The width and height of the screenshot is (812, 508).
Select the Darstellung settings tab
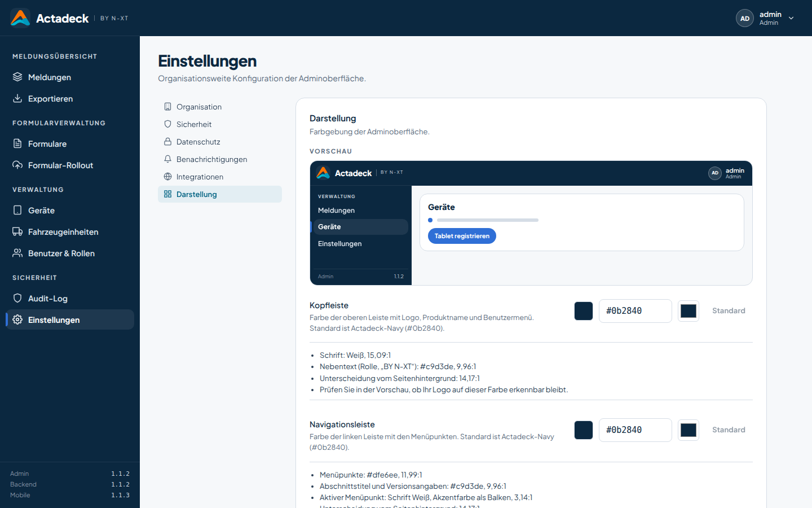click(220, 194)
